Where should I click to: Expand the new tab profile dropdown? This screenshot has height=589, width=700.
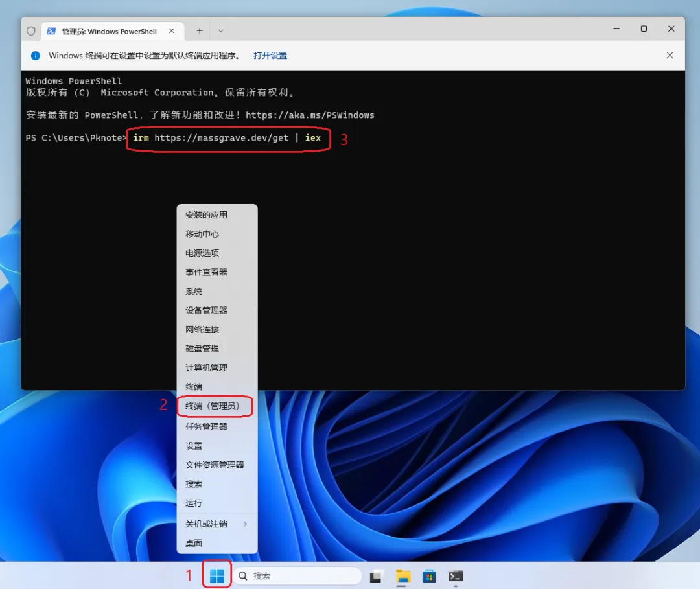click(220, 31)
